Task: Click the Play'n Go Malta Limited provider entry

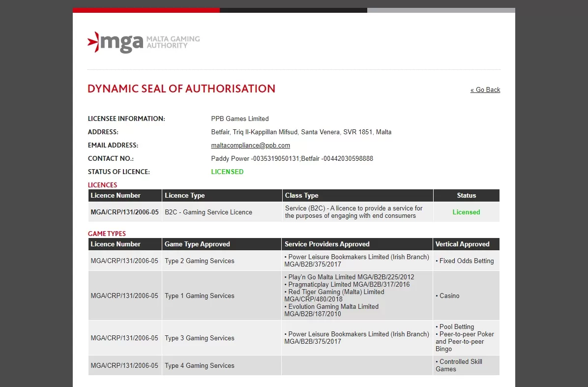Action: [x=349, y=277]
